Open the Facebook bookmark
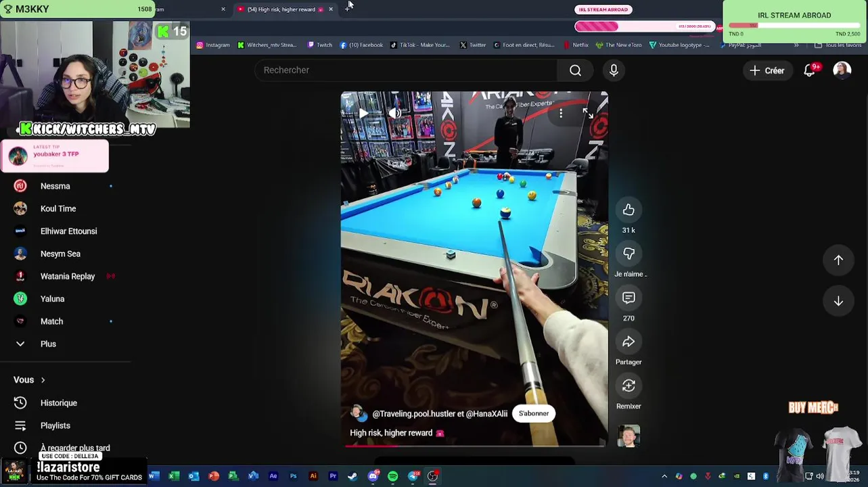 pos(361,45)
